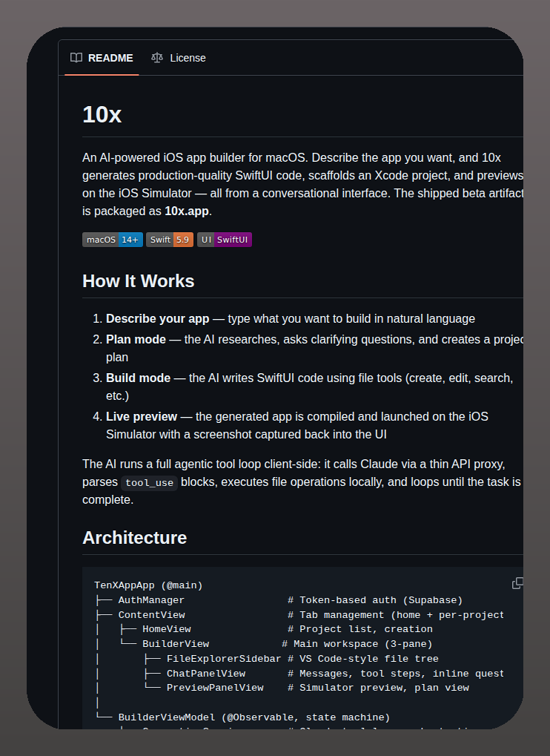Click ContentView in the code tree

coord(152,615)
